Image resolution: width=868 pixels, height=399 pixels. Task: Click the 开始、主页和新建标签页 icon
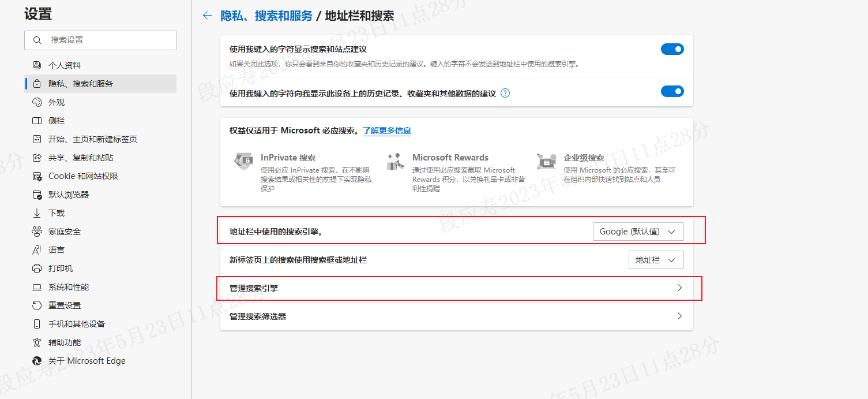pos(37,139)
